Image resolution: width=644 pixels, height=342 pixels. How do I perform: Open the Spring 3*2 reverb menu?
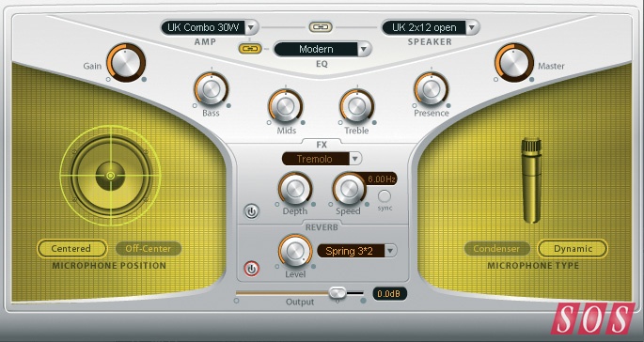(x=357, y=251)
